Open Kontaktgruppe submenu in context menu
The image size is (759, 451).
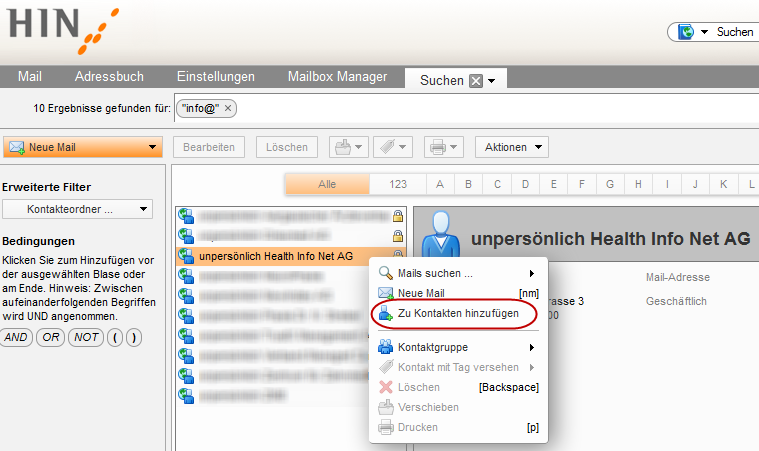point(458,347)
